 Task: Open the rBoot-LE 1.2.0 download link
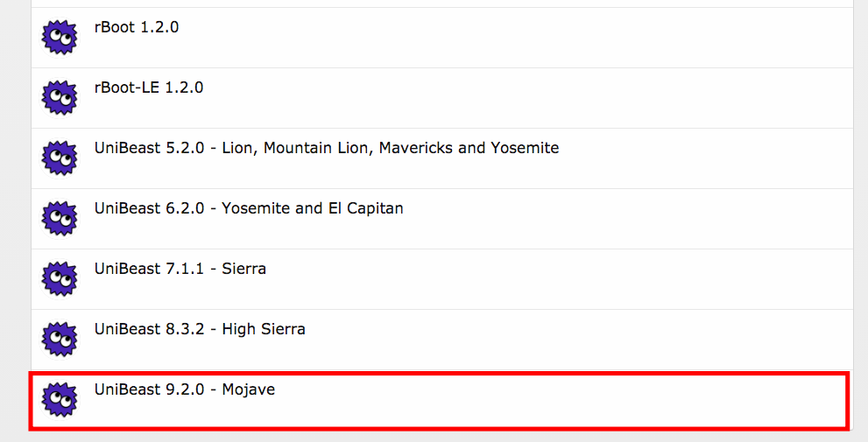(x=149, y=88)
